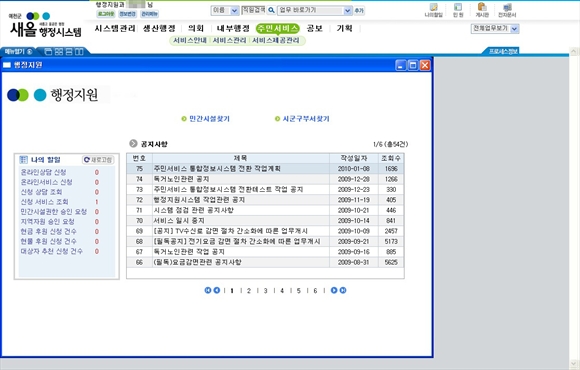Click the 추가 button next to shortcuts

click(359, 11)
